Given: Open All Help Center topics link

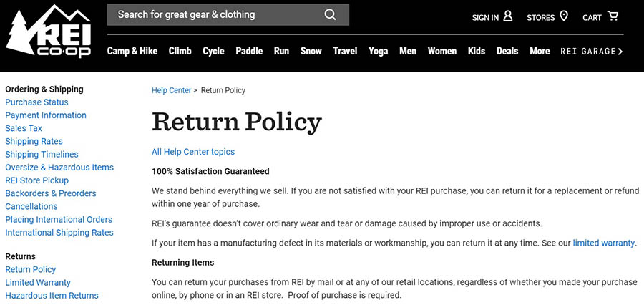Looking at the screenshot, I should [x=193, y=152].
